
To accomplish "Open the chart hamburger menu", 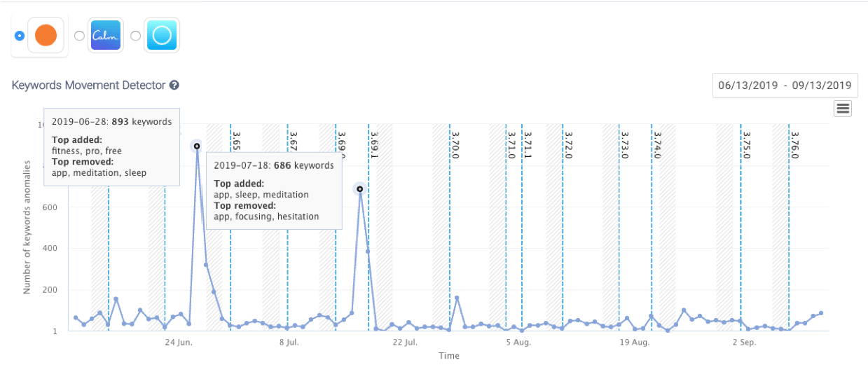I will pos(843,108).
